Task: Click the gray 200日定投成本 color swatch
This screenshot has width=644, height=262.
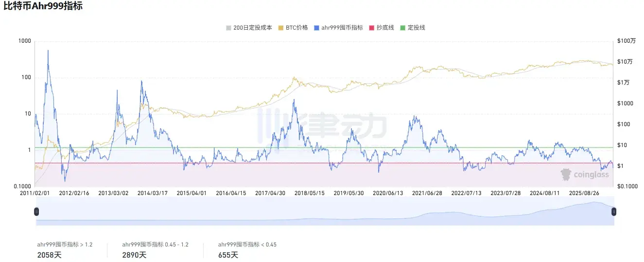Action: tap(229, 28)
